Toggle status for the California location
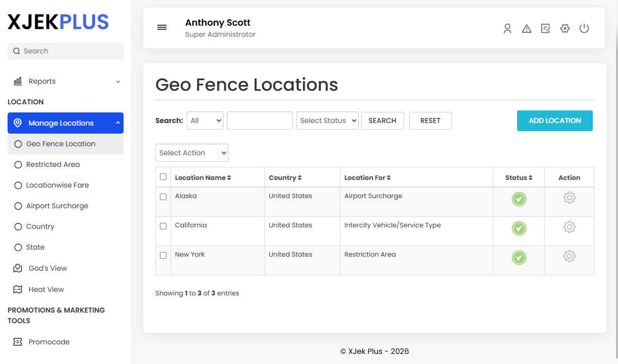Screen dimensions: 618x364 click(x=519, y=228)
